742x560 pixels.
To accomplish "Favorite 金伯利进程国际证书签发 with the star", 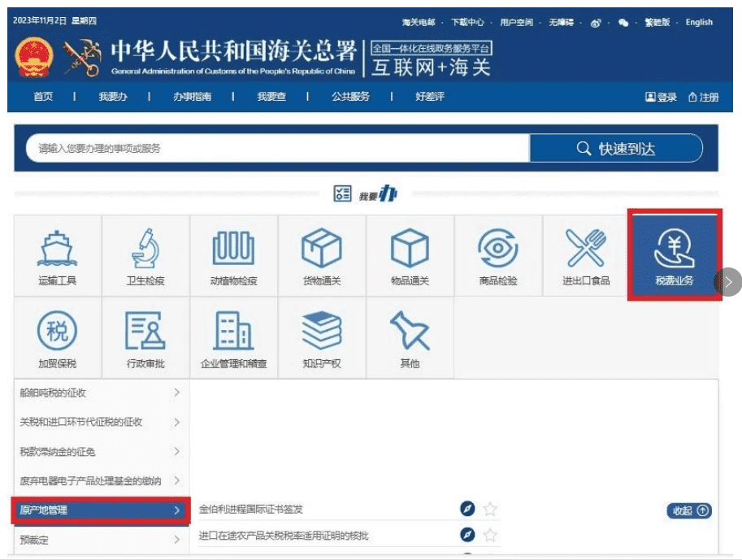I will click(490, 509).
